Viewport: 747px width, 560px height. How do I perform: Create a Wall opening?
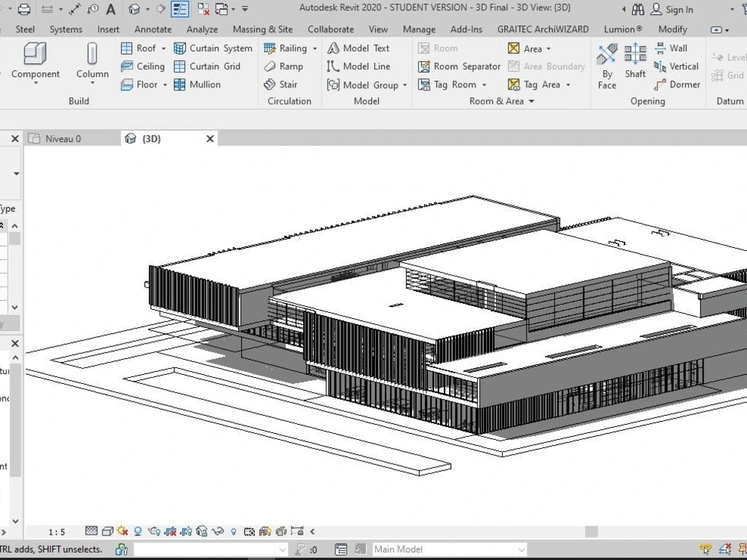click(x=672, y=48)
